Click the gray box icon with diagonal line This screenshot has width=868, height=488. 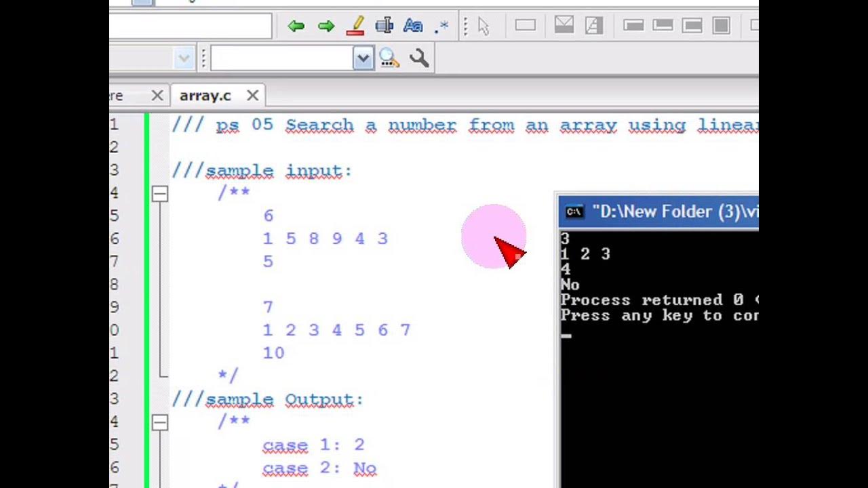point(594,26)
